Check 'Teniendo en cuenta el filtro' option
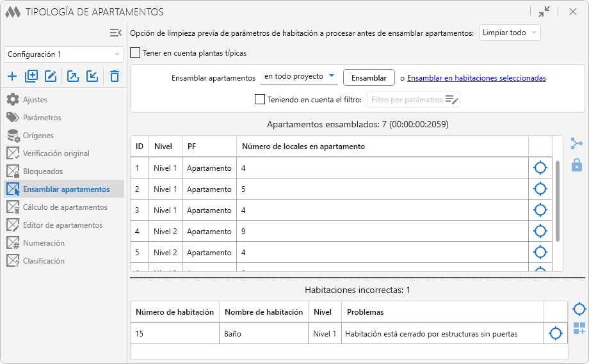Image resolution: width=589 pixels, height=364 pixels. [x=260, y=99]
